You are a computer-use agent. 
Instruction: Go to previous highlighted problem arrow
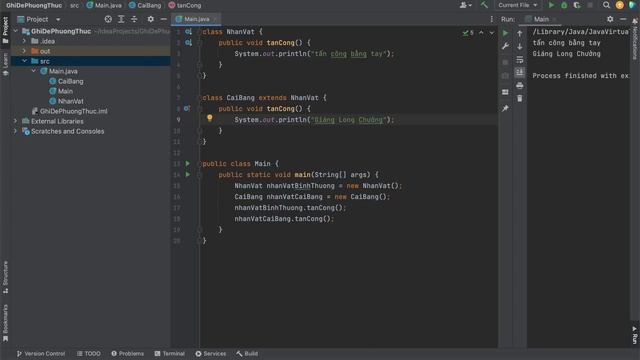[x=481, y=33]
